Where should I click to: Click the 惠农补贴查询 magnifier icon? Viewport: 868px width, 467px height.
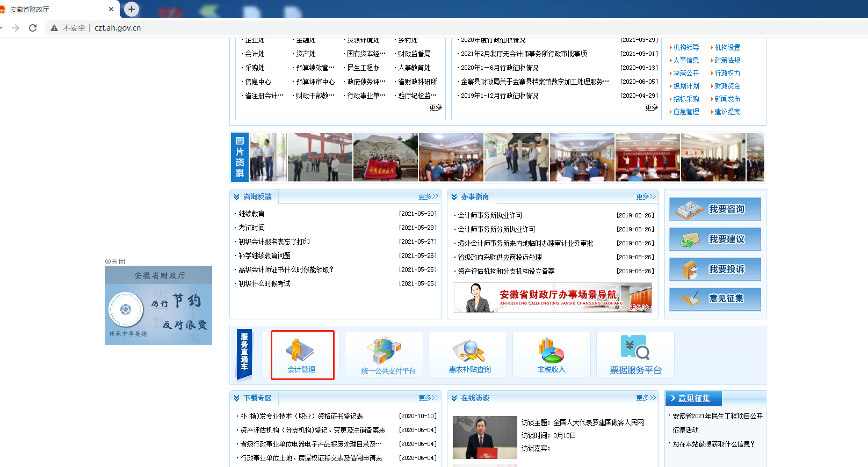click(x=469, y=351)
